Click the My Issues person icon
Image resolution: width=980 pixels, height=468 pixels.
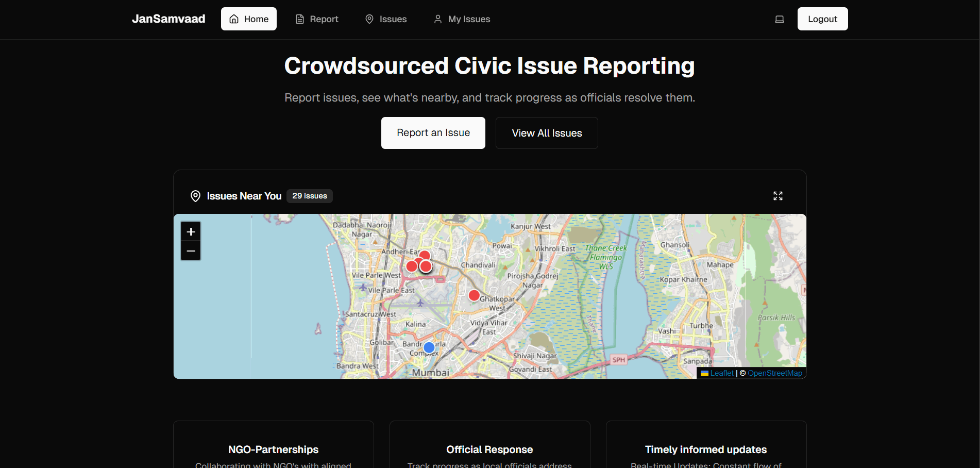(437, 19)
